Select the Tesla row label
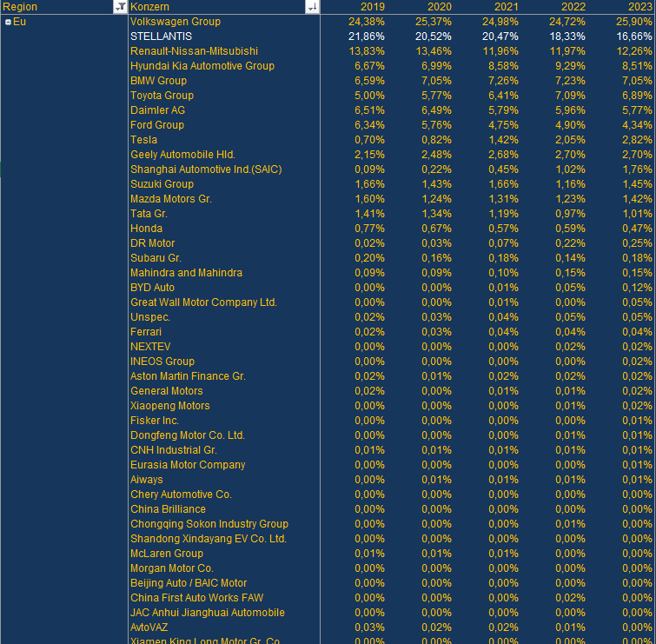Image resolution: width=656 pixels, height=644 pixels. pyautogui.click(x=144, y=140)
